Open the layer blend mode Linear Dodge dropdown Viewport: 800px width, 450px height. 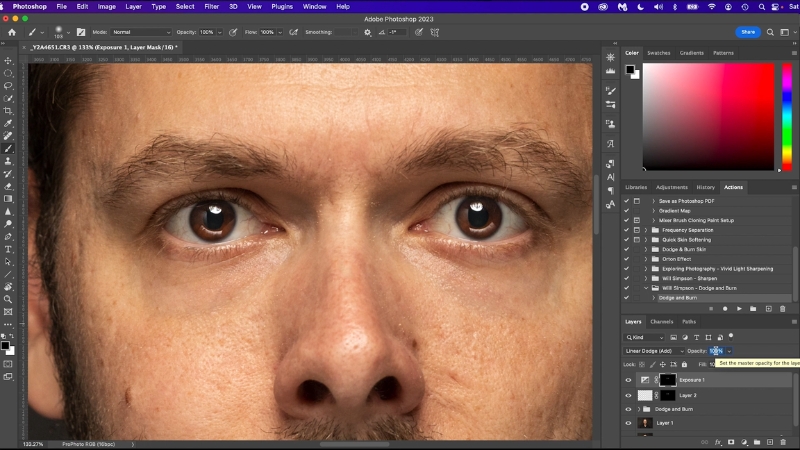(x=654, y=351)
